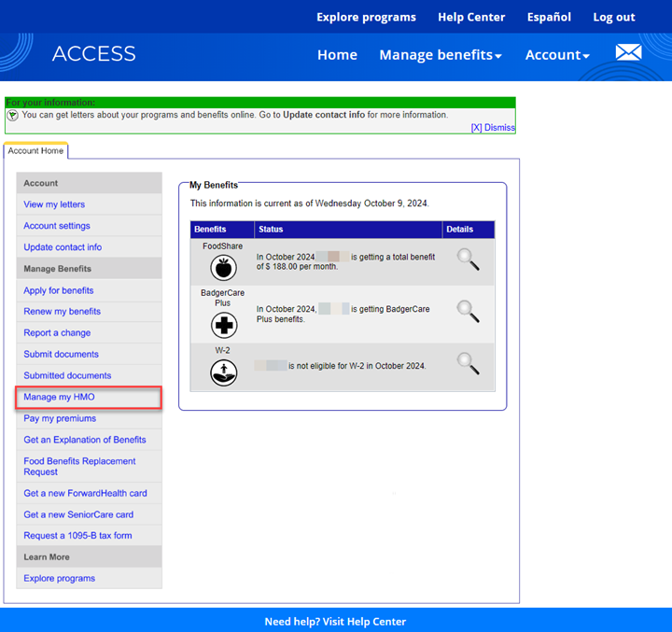Dismiss the information banner

coord(492,128)
